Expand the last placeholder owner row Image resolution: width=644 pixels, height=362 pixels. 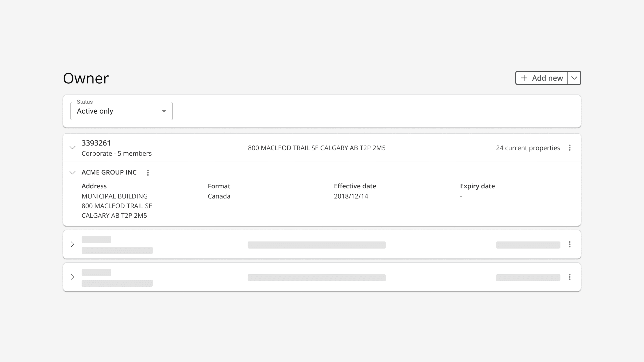tap(72, 277)
